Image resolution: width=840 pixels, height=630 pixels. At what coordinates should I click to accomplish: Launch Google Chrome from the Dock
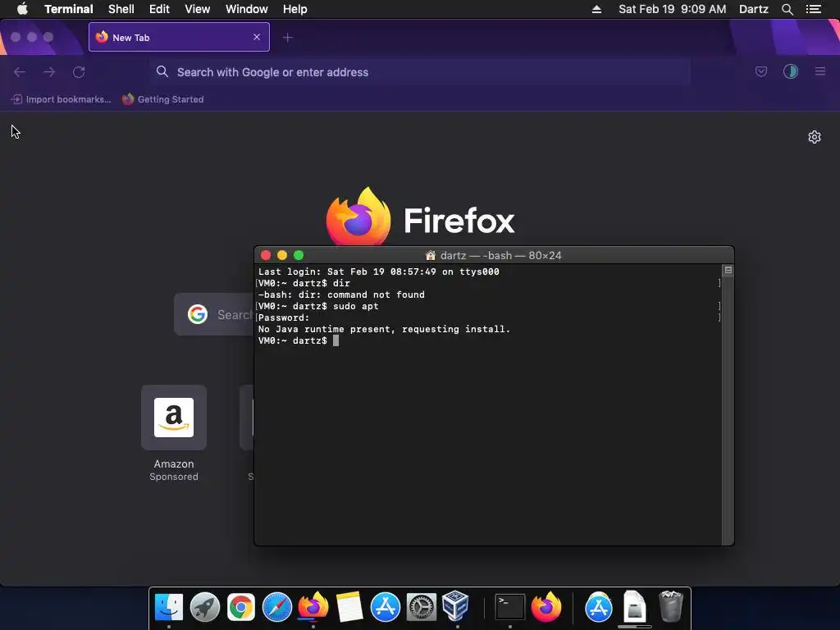click(x=241, y=608)
